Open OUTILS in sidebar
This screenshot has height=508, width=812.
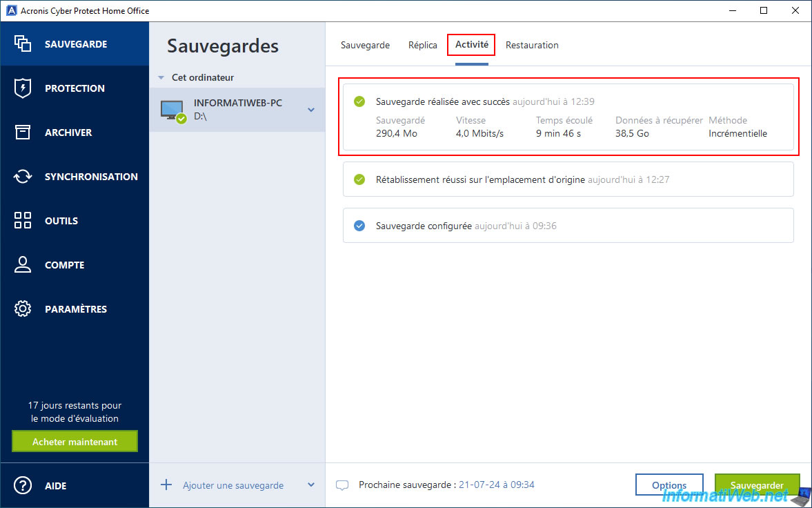61,220
